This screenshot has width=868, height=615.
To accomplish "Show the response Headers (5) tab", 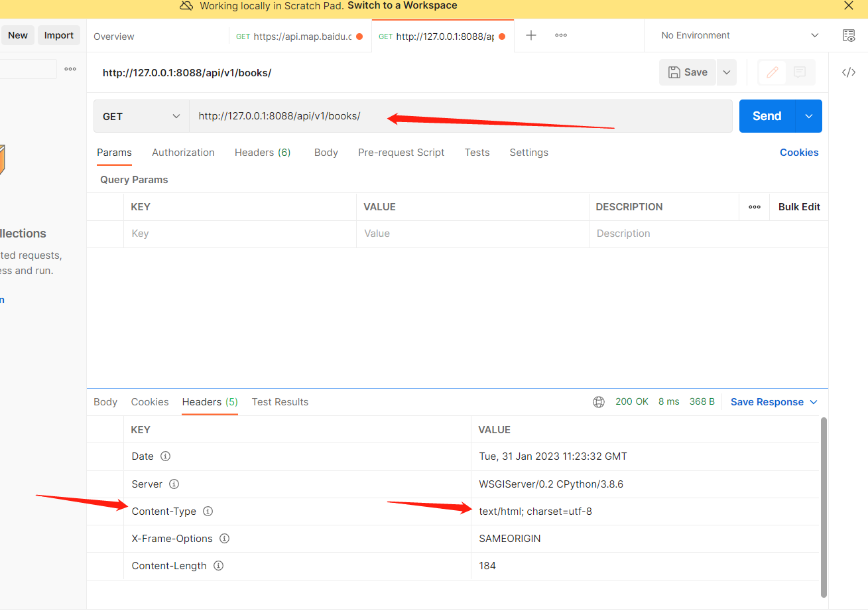I will 210,402.
